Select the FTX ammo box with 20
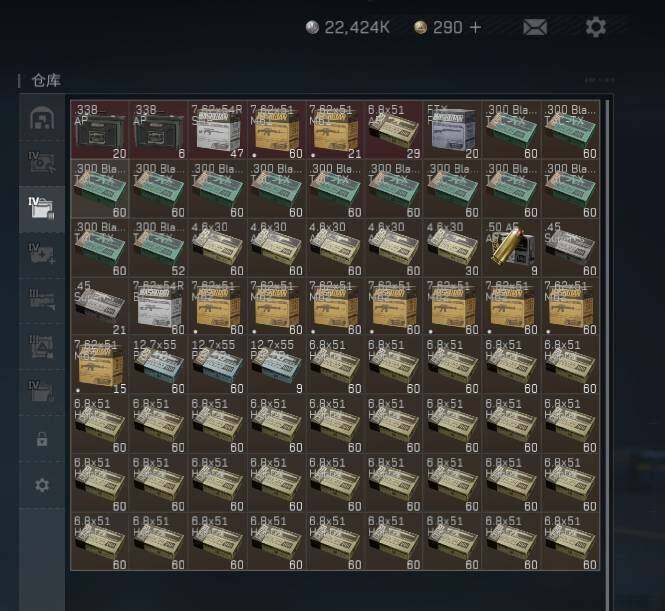Screen dimensions: 665x611 pos(453,130)
